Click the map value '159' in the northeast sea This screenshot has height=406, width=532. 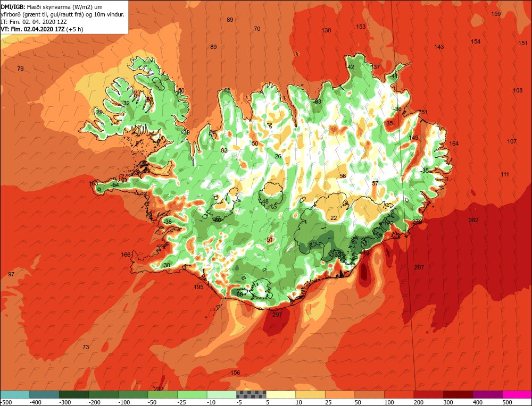click(496, 14)
